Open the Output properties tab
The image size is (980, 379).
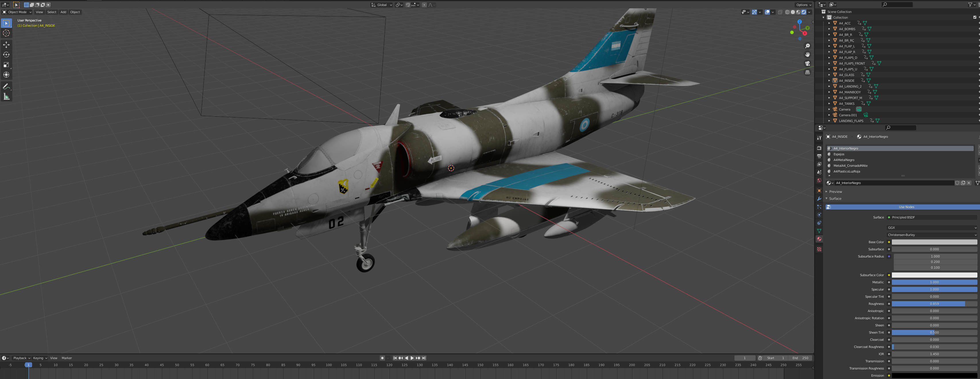(819, 156)
